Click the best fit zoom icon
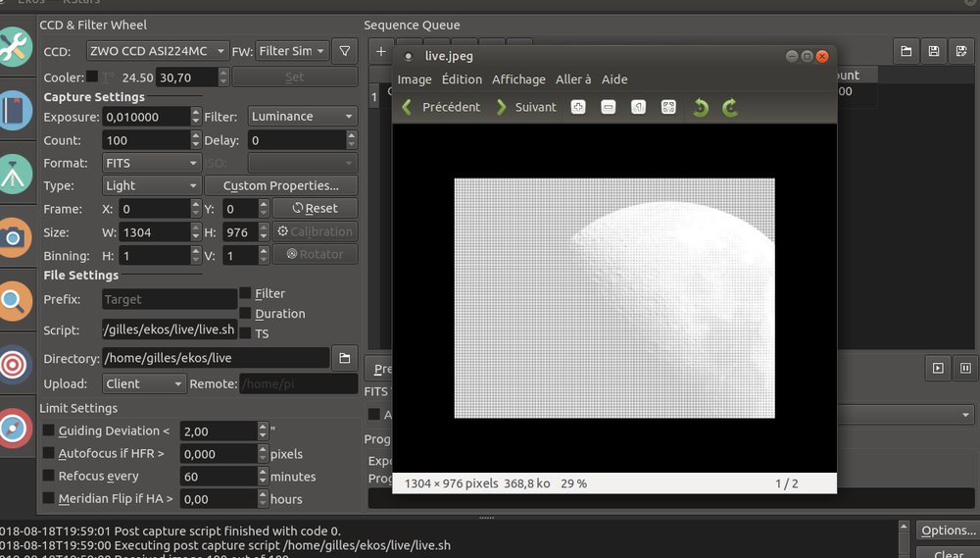This screenshot has height=558, width=980. coord(668,107)
